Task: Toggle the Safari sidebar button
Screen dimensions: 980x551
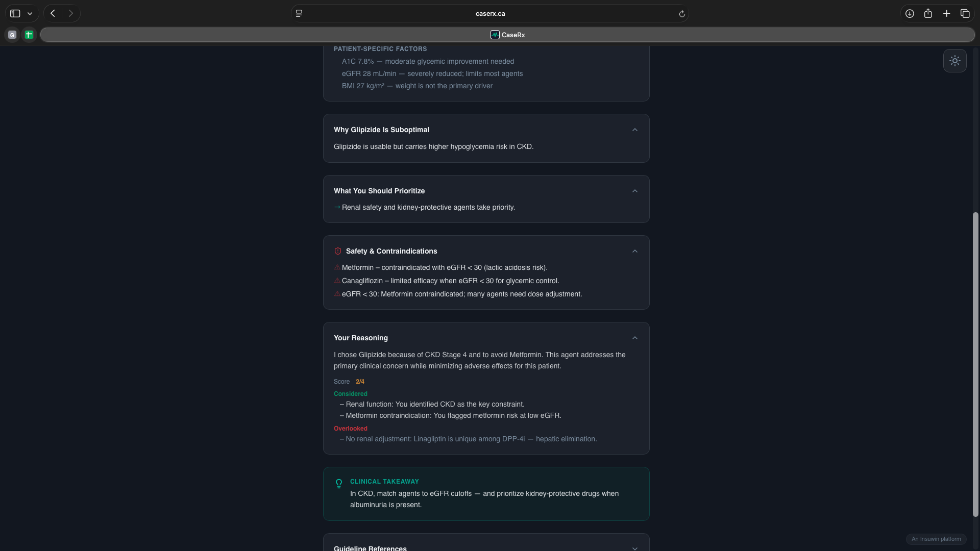Action: (x=15, y=13)
